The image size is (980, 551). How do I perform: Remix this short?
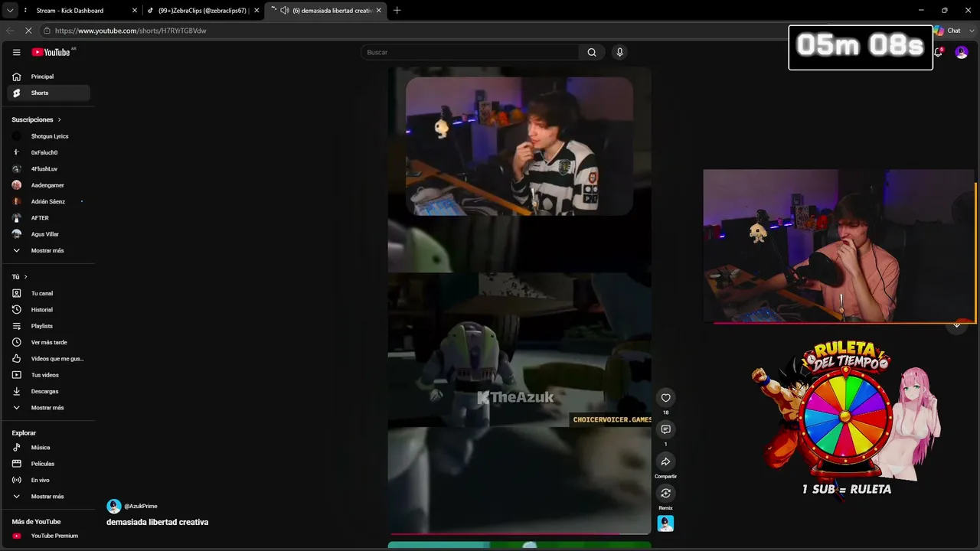click(x=665, y=494)
